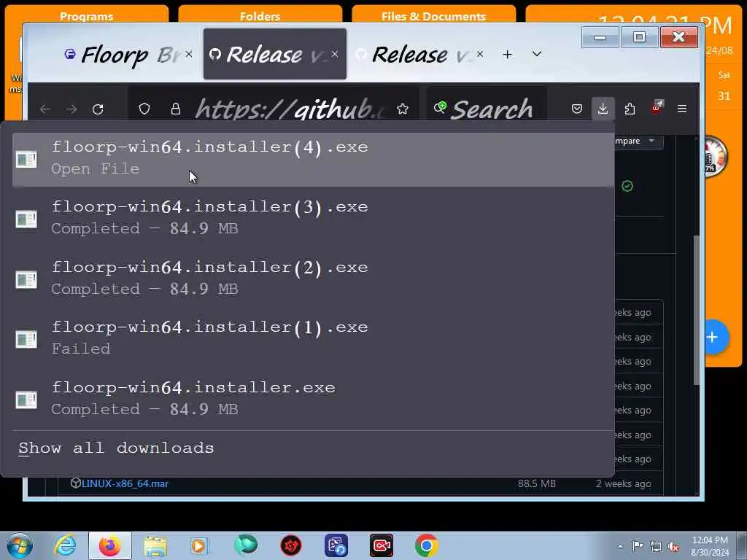
Task: Open the Folders tab on desktop
Action: [x=260, y=16]
